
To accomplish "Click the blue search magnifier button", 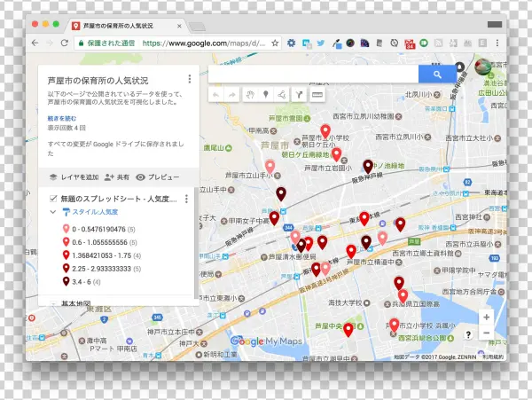I will 437,75.
